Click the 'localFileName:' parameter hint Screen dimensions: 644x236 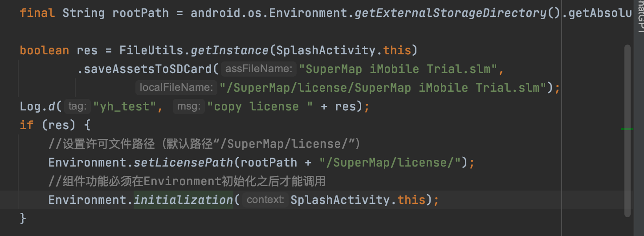pos(176,88)
